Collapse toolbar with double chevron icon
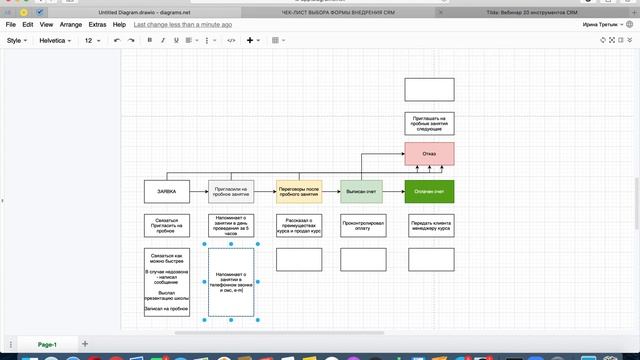This screenshot has height=360, width=640. click(630, 40)
